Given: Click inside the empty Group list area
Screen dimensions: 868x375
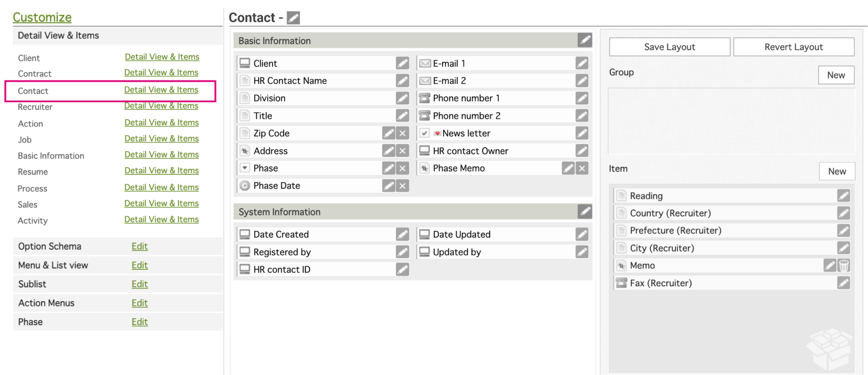Looking at the screenshot, I should tap(731, 121).
